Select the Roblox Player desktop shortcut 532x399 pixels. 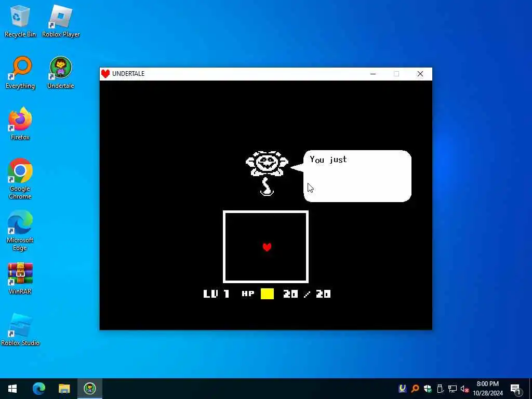click(x=61, y=21)
